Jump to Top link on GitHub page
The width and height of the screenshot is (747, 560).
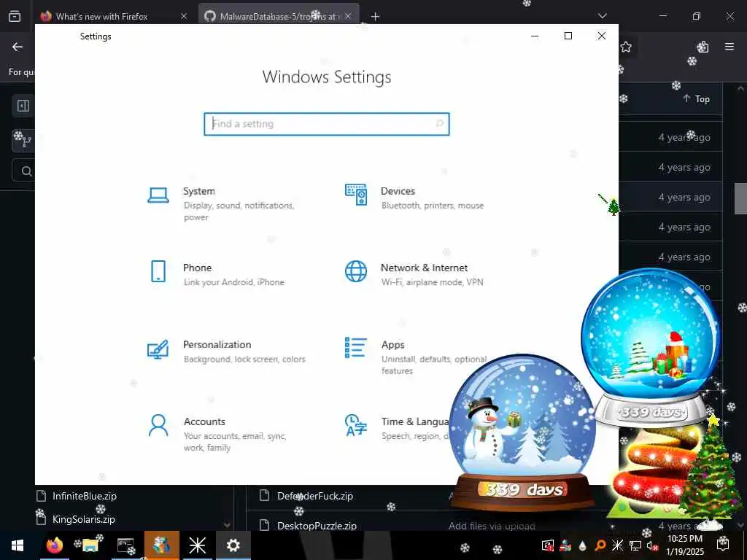tap(696, 99)
